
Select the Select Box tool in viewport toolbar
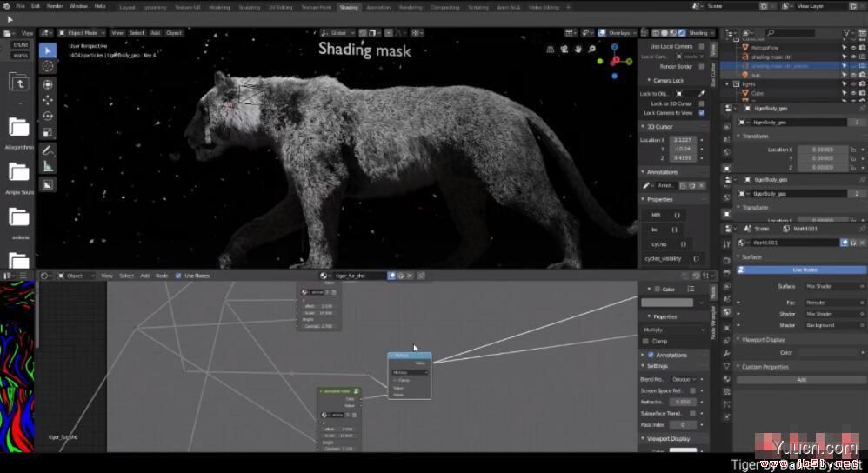pyautogui.click(x=48, y=50)
